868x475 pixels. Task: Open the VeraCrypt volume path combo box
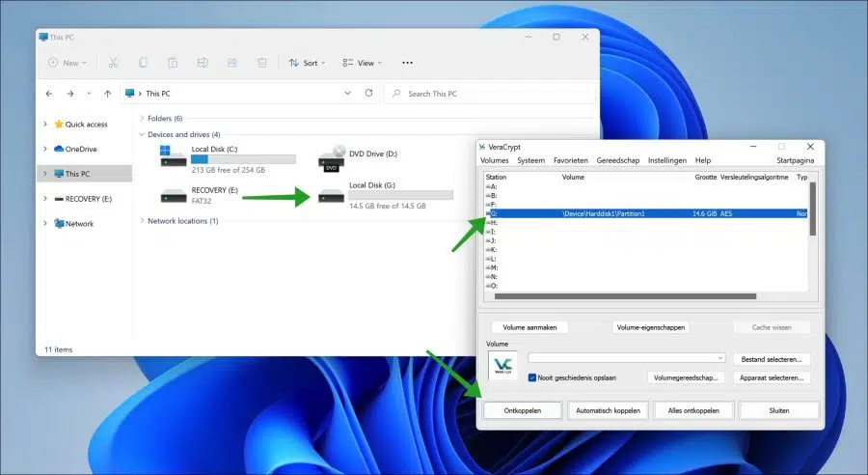pyautogui.click(x=626, y=358)
